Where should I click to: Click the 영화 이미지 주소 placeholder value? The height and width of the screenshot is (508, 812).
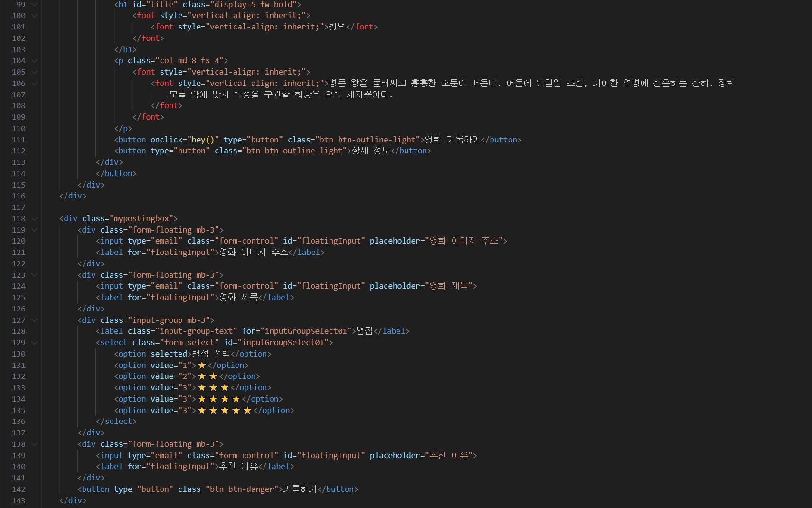tap(464, 241)
